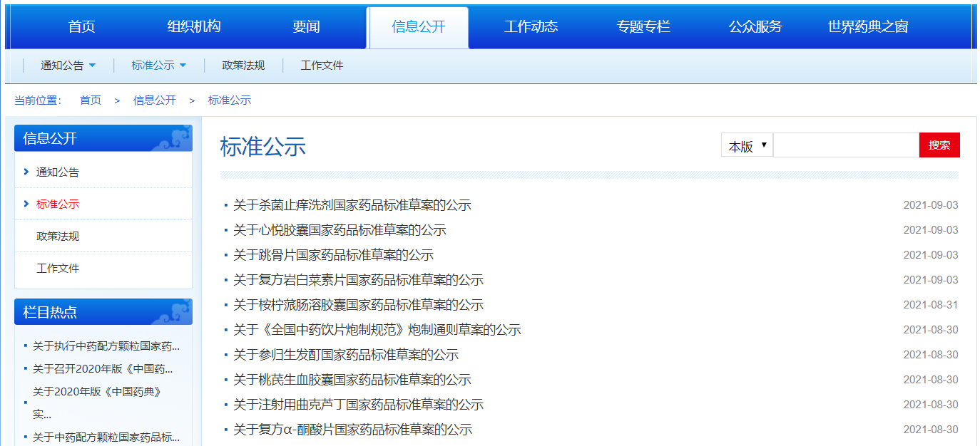The width and height of the screenshot is (980, 446).
Task: Expand the 标准公示 dropdown in submenu bar
Action: [183, 66]
